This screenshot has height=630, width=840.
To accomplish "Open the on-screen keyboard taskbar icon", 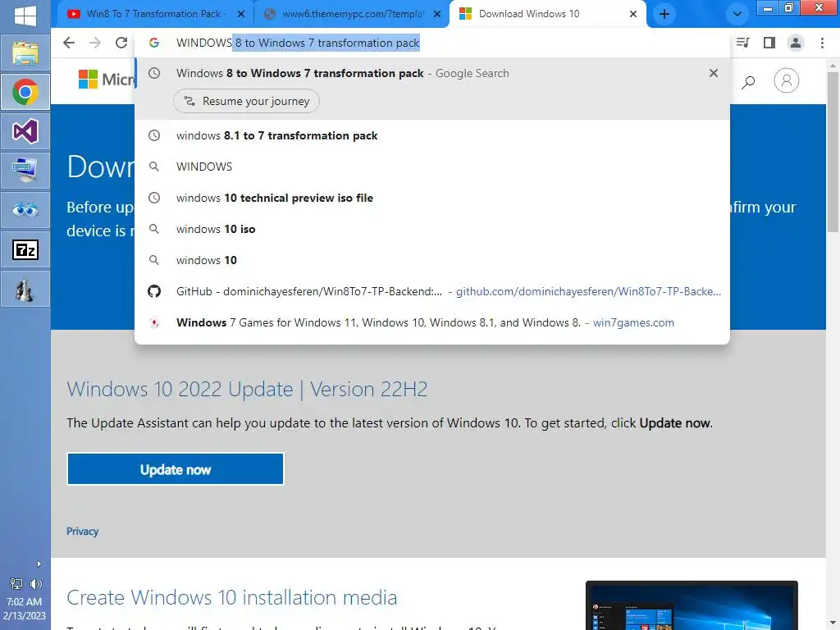I will pos(25,171).
